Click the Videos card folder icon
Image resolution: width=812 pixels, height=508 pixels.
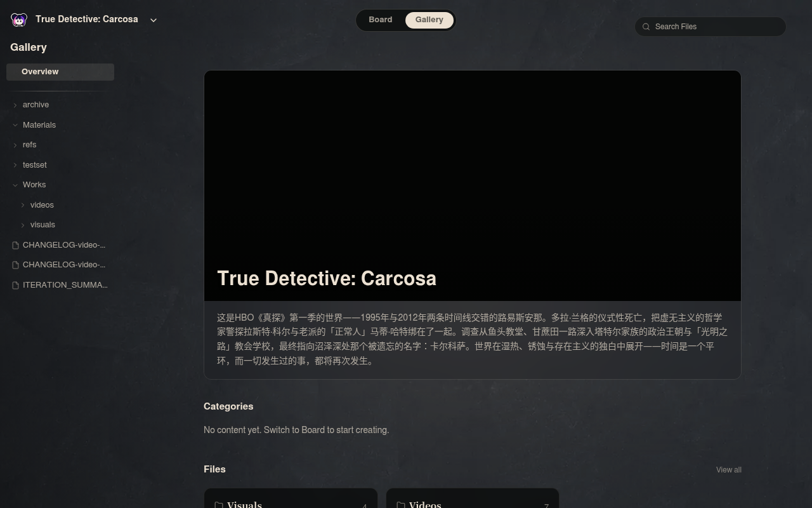(x=401, y=505)
